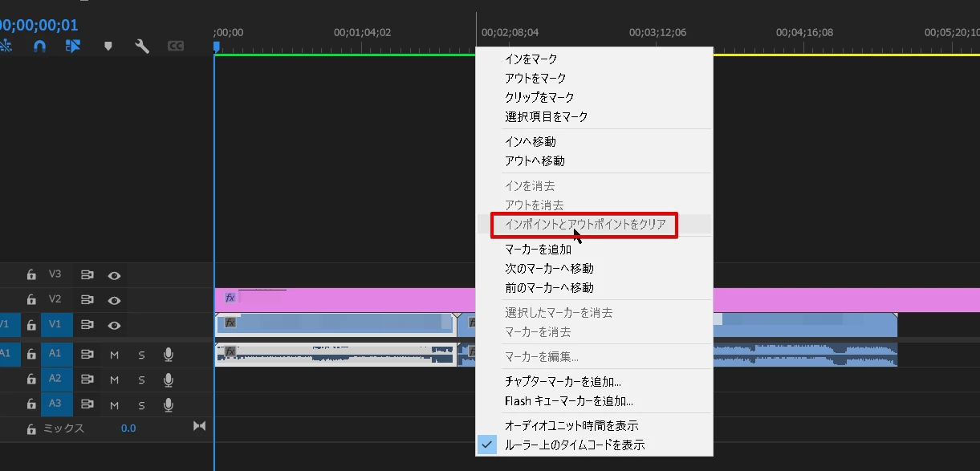Image resolution: width=980 pixels, height=471 pixels.
Task: Toggle A3 track targeting button
Action: click(55, 404)
